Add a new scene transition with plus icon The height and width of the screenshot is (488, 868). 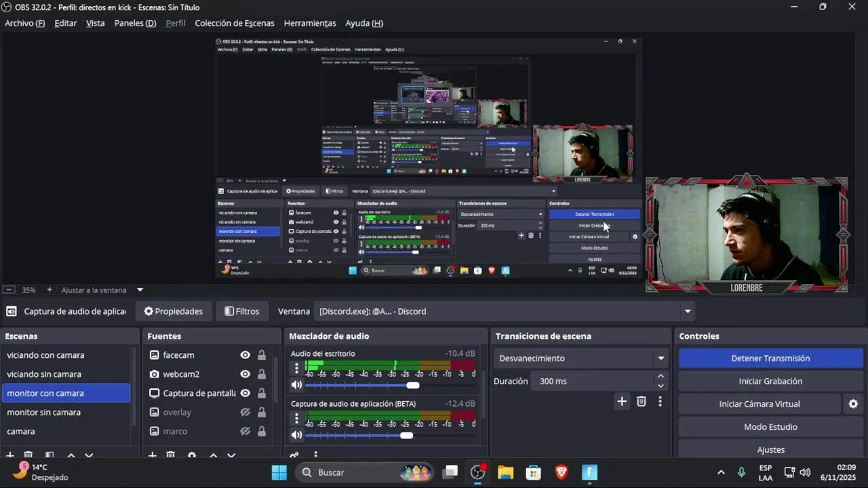point(622,401)
